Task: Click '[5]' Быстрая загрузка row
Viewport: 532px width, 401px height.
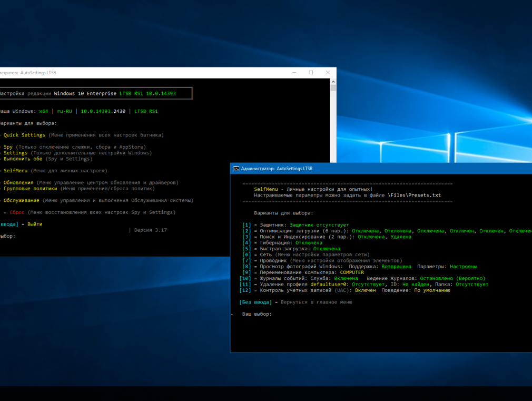Action: (291, 249)
